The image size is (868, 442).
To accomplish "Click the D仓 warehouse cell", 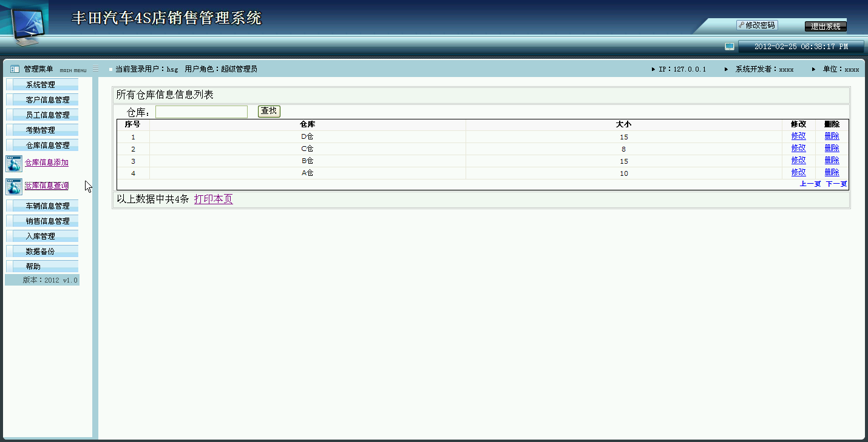I will tap(307, 137).
